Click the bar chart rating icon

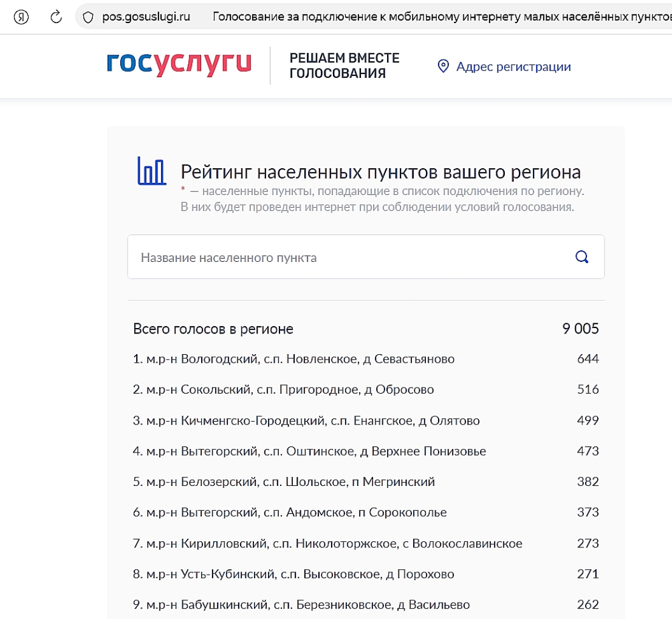click(151, 171)
